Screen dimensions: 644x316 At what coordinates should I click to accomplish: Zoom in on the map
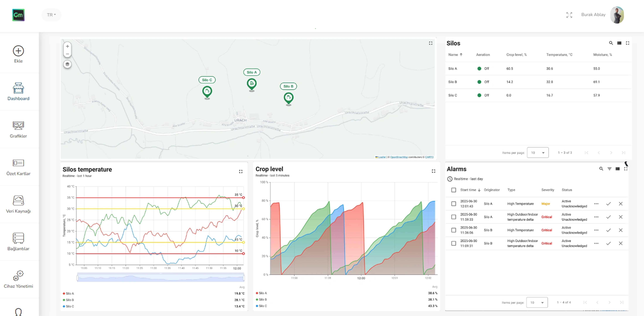[x=67, y=47]
